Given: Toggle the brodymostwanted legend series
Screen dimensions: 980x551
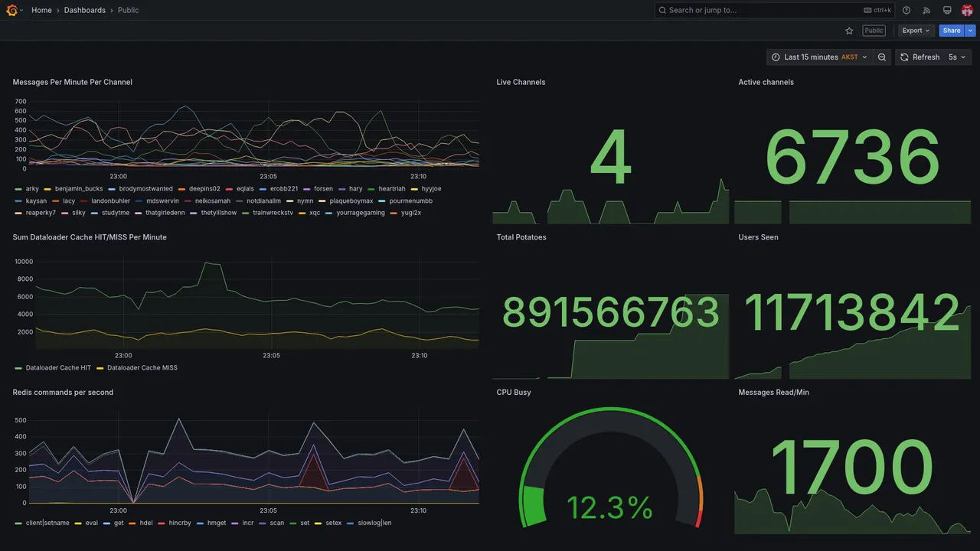Looking at the screenshot, I should pyautogui.click(x=145, y=188).
